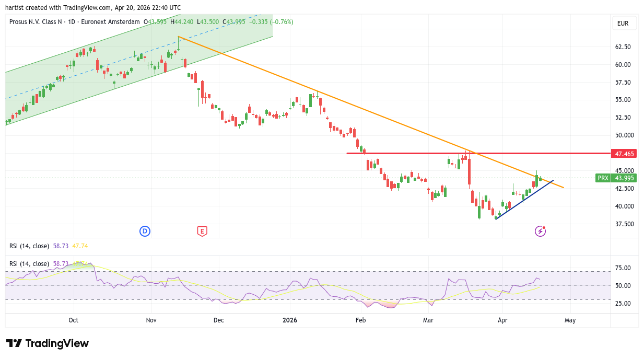644x359 pixels.
Task: Open the EUR currency selector
Action: coord(624,23)
